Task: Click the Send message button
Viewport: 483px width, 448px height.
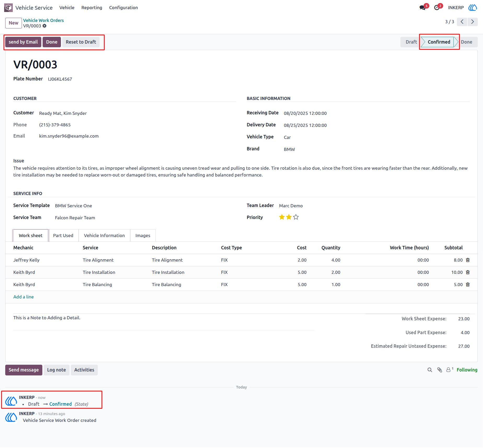Action: pos(24,370)
